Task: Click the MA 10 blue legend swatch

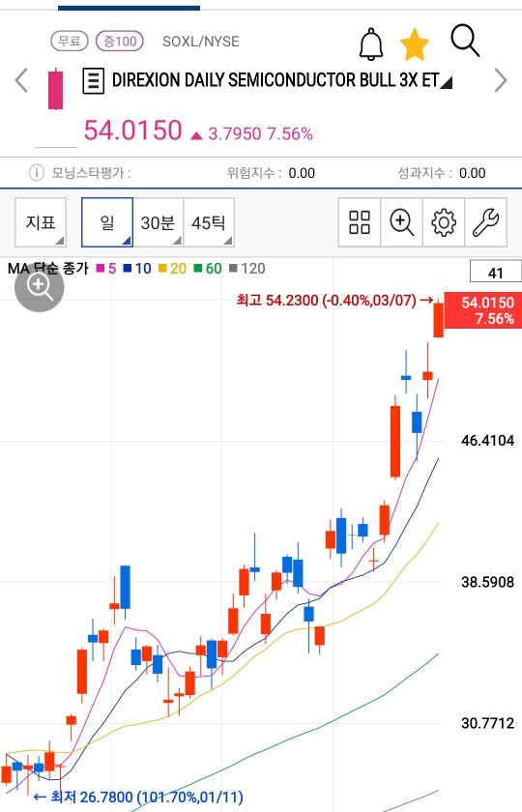Action: pyautogui.click(x=128, y=269)
